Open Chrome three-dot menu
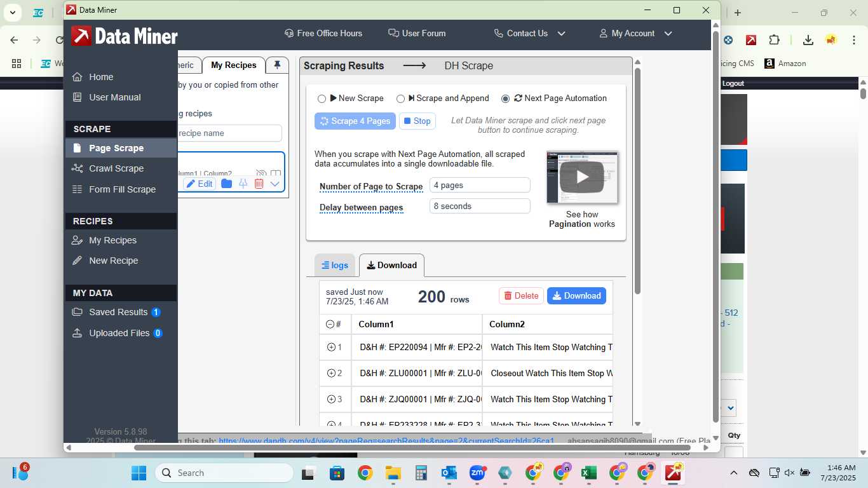 click(853, 40)
